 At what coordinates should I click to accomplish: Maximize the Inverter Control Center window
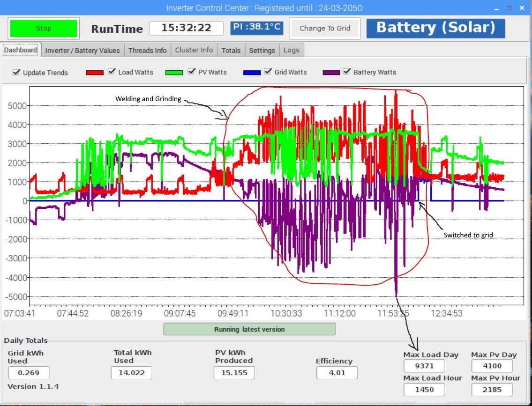pyautogui.click(x=510, y=8)
